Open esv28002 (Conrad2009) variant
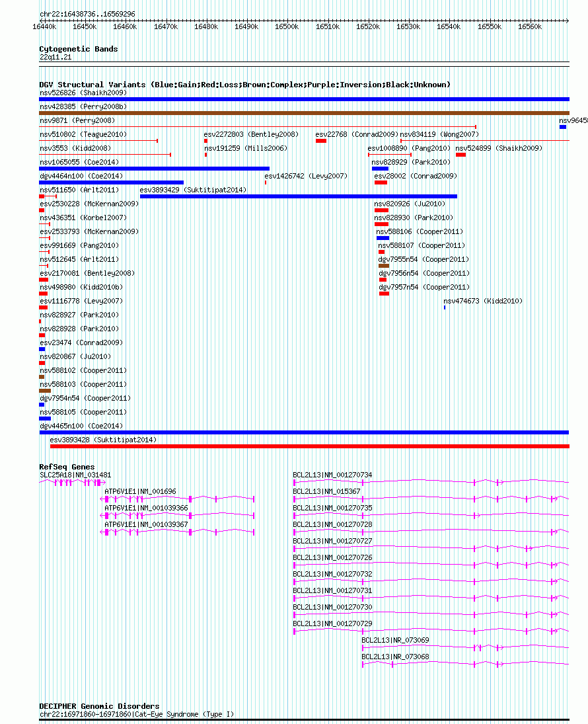This screenshot has height=724, width=588. pyautogui.click(x=416, y=176)
